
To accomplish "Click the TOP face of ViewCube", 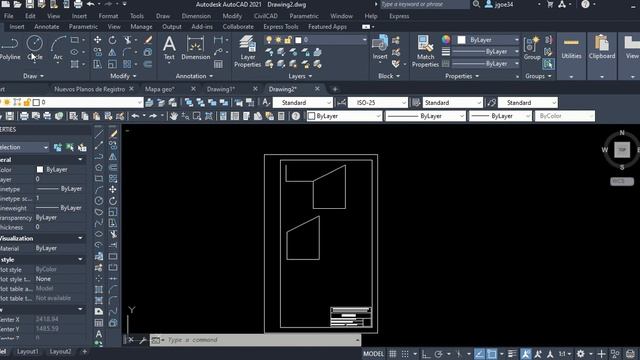I will (622, 150).
